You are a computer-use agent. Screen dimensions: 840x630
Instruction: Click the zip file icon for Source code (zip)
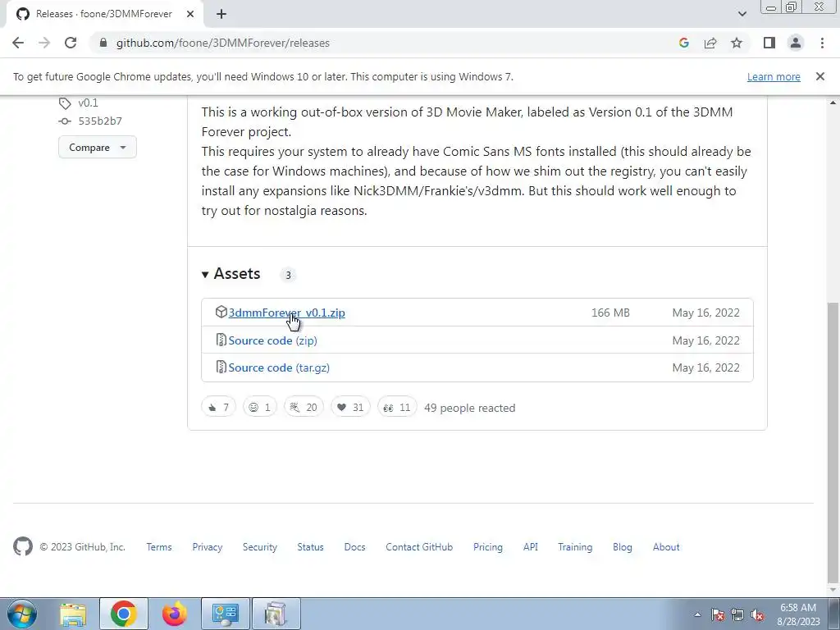(x=221, y=340)
